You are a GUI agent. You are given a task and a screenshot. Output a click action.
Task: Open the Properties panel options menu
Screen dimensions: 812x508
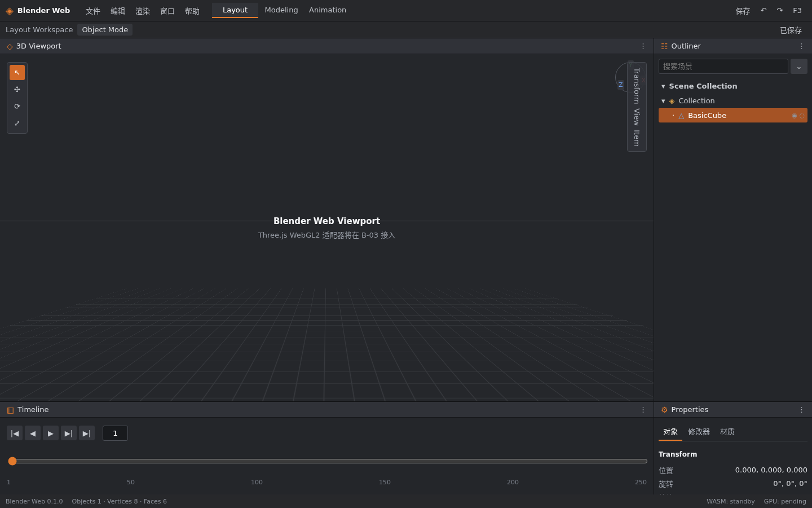[x=801, y=410]
